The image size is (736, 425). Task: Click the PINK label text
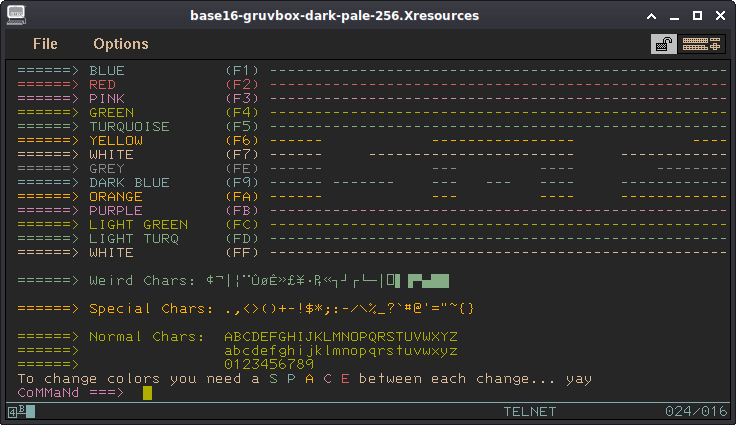(107, 99)
